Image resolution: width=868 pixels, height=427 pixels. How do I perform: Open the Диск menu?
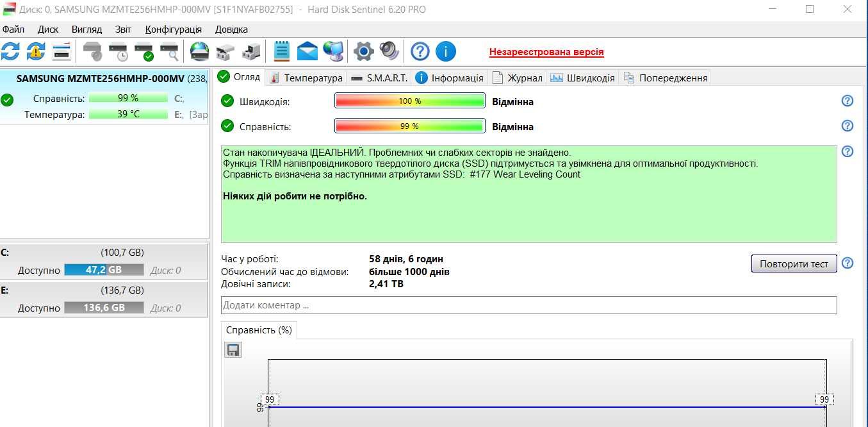click(48, 29)
